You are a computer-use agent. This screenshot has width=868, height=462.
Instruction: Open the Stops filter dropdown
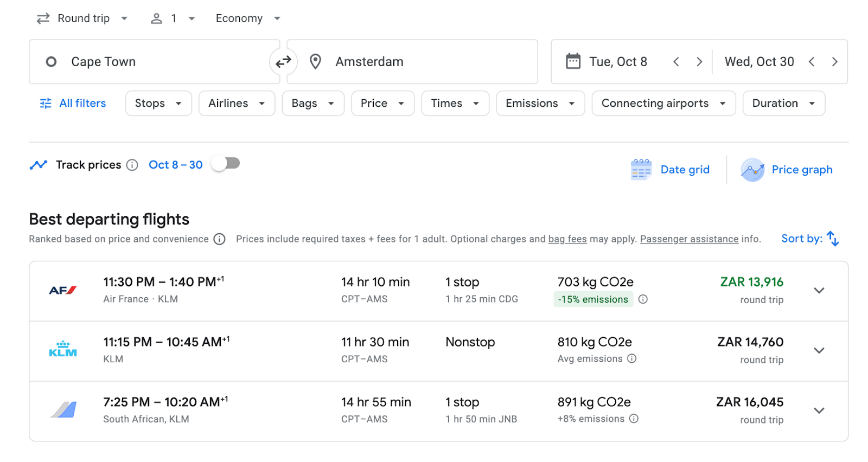[158, 103]
